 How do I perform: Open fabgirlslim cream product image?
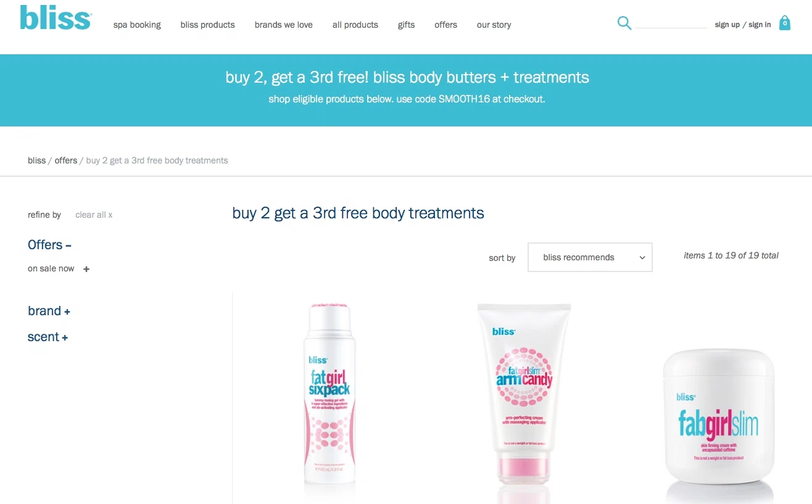[718, 426]
